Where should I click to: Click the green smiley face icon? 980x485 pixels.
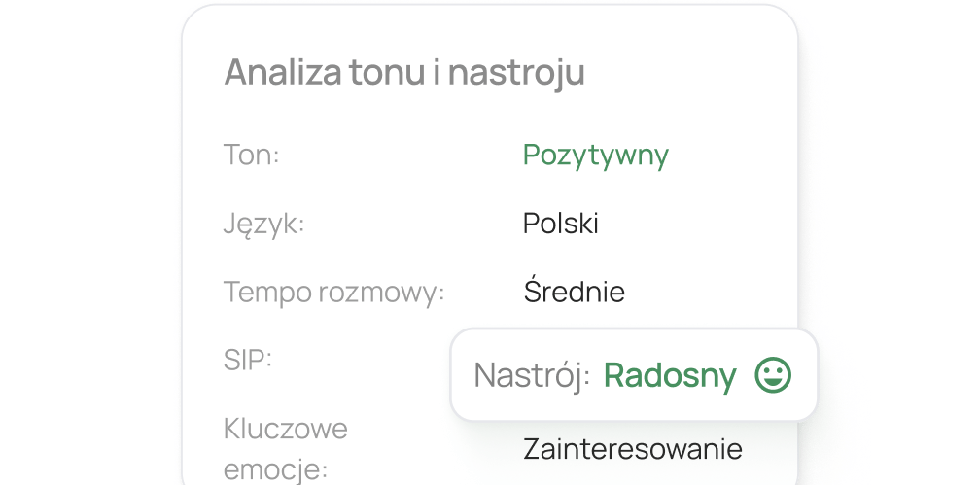coord(774,375)
